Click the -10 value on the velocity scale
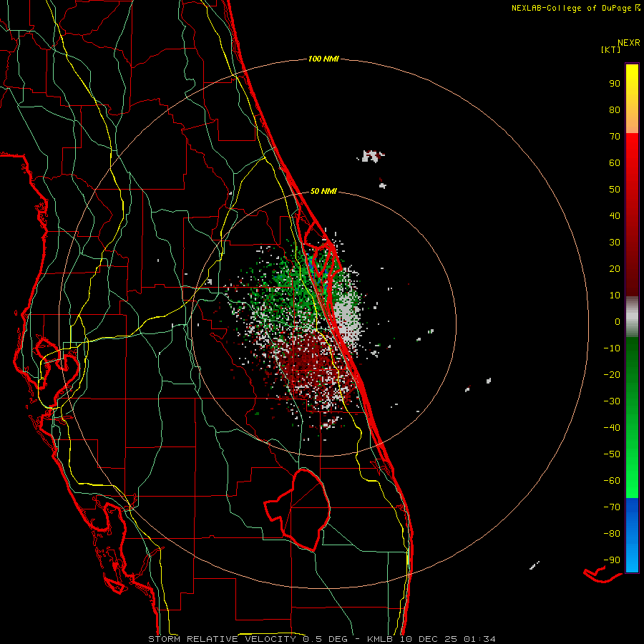 [612, 348]
